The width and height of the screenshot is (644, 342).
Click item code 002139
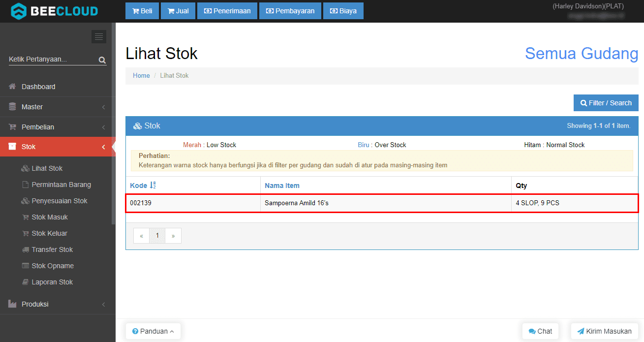141,202
